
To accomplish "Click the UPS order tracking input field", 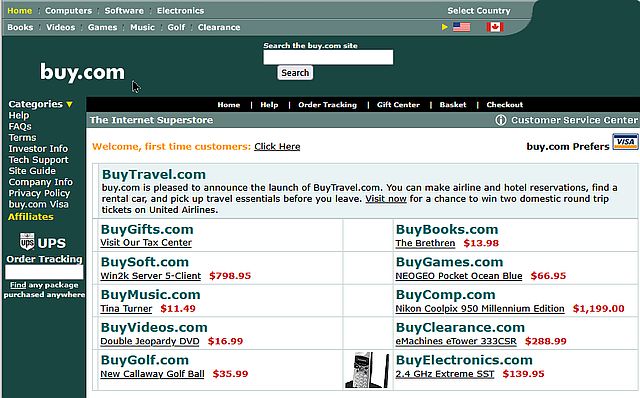I will pos(44,272).
